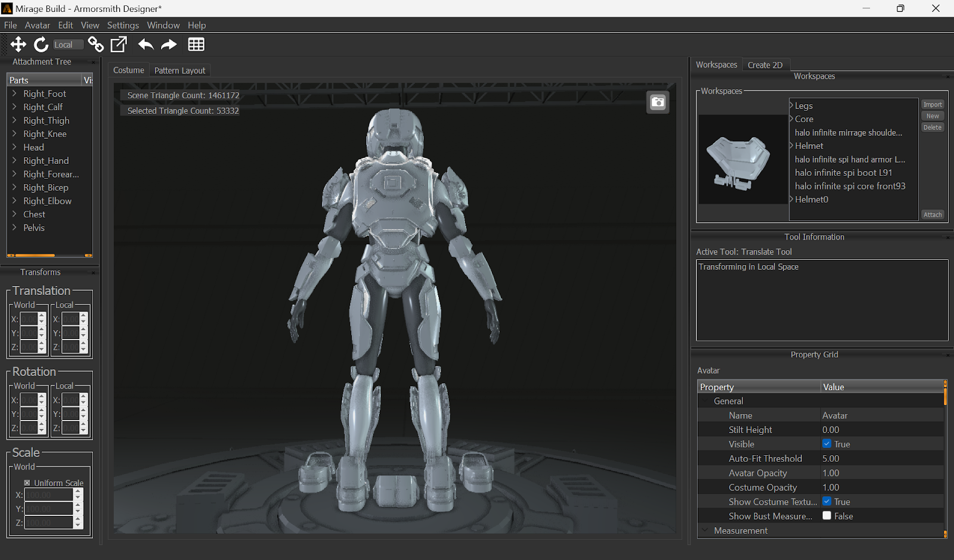Open the grid table icon
954x560 pixels.
(x=196, y=44)
